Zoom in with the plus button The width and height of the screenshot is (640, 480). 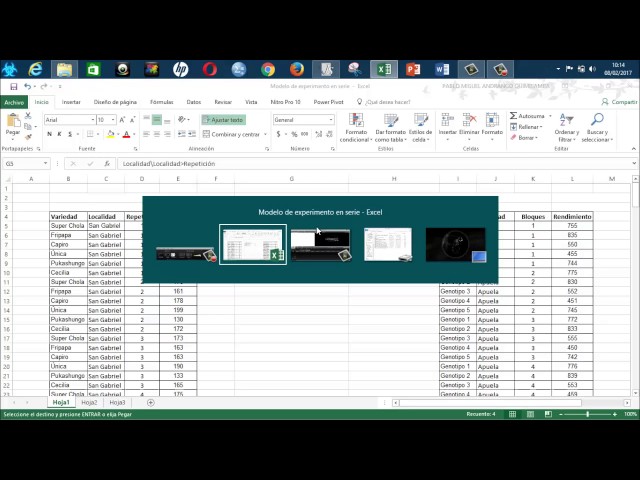[x=615, y=414]
